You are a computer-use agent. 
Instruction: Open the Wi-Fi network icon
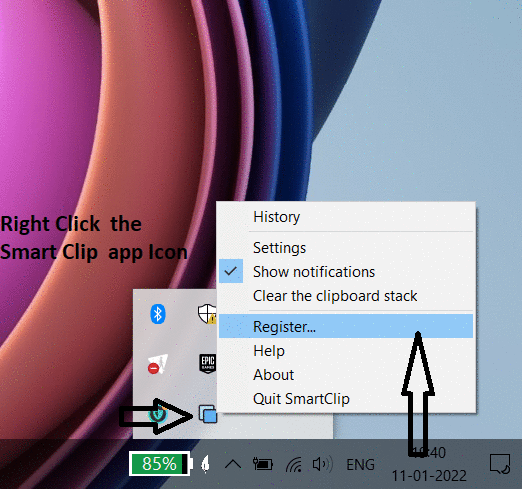click(x=294, y=464)
